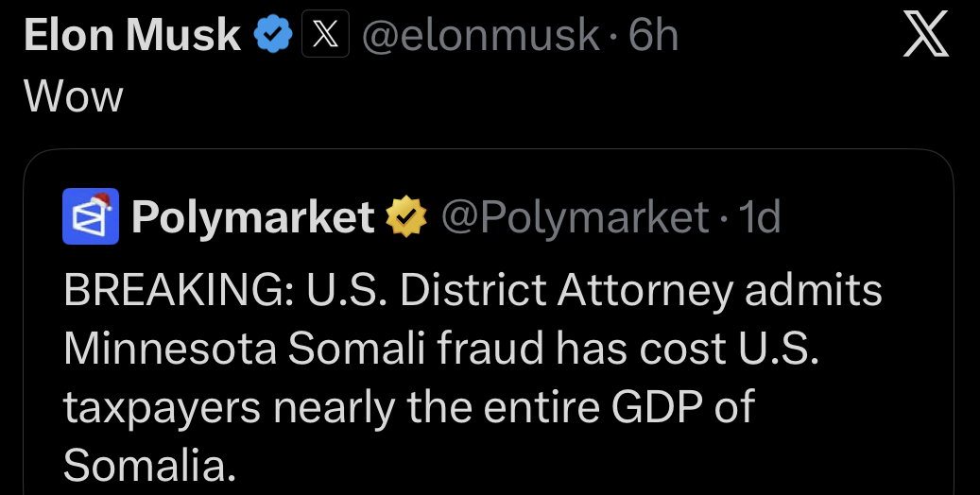Click the gold verified badge beside Polymarket
This screenshot has height=495, width=980.
click(x=407, y=218)
